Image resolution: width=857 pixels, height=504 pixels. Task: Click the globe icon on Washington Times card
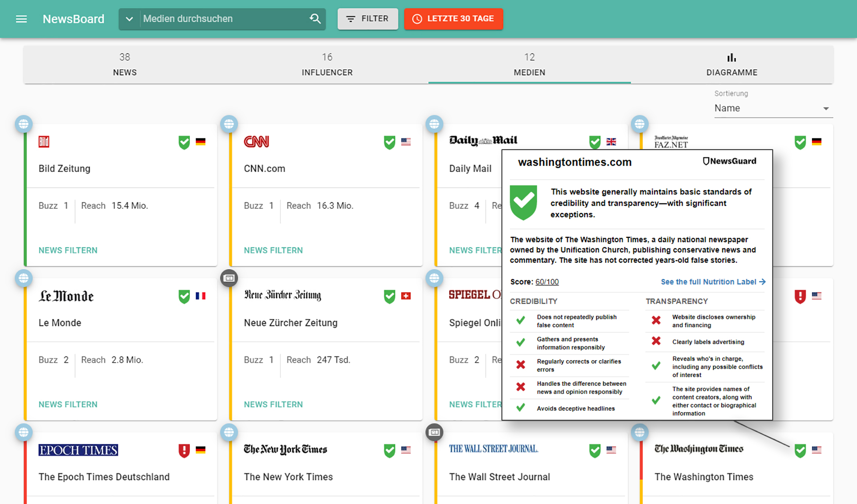tap(640, 432)
